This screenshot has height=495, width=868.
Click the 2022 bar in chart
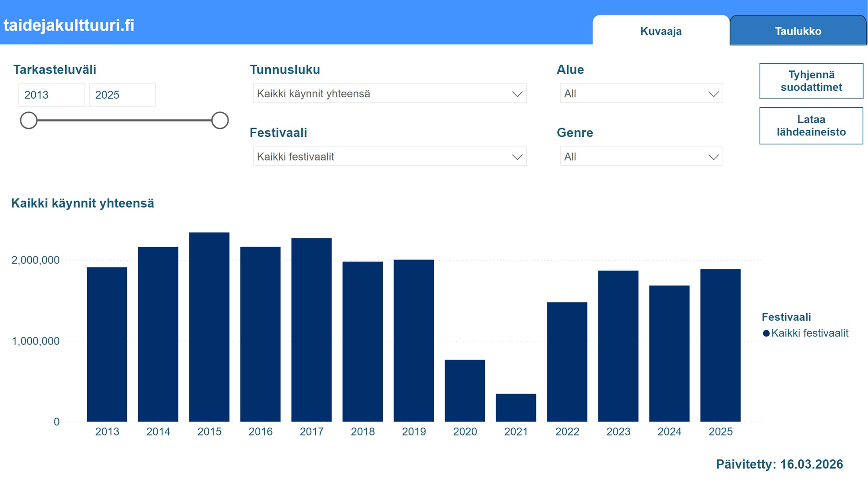tap(567, 362)
